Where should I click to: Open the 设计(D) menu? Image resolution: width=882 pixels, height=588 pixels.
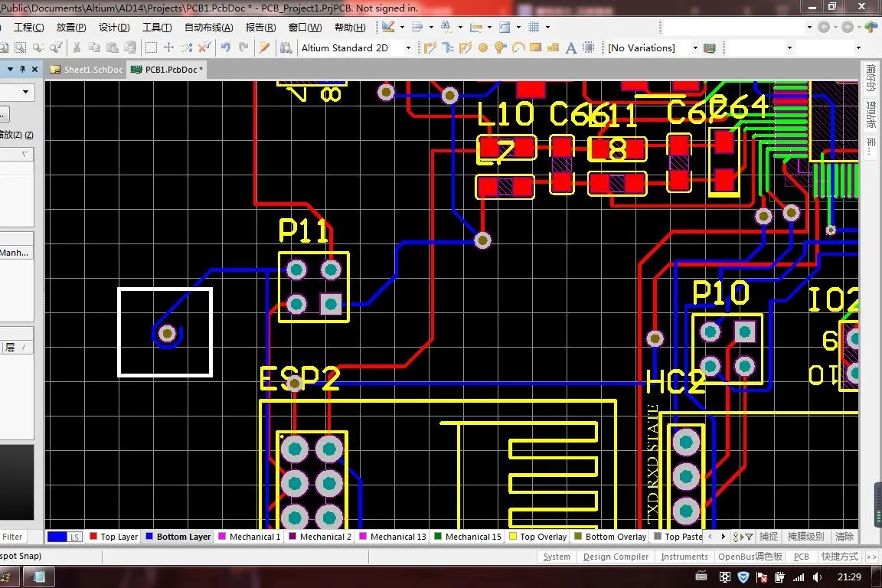(114, 27)
